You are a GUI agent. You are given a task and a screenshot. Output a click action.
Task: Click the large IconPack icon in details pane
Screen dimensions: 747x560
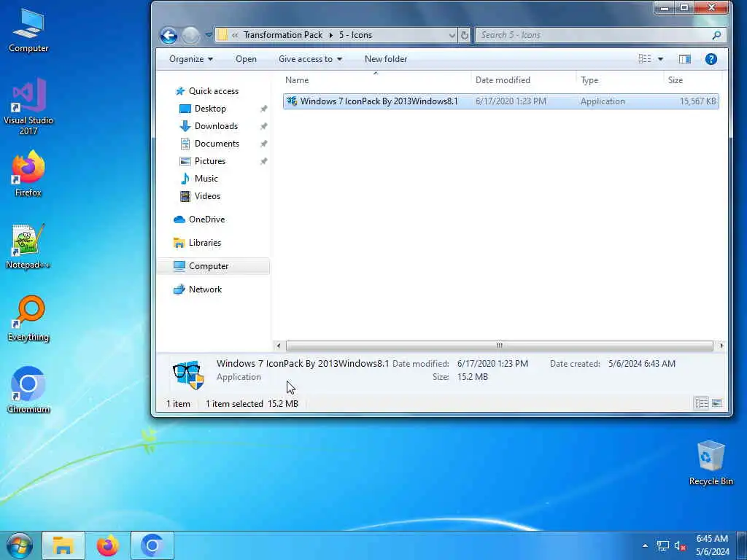coord(188,375)
